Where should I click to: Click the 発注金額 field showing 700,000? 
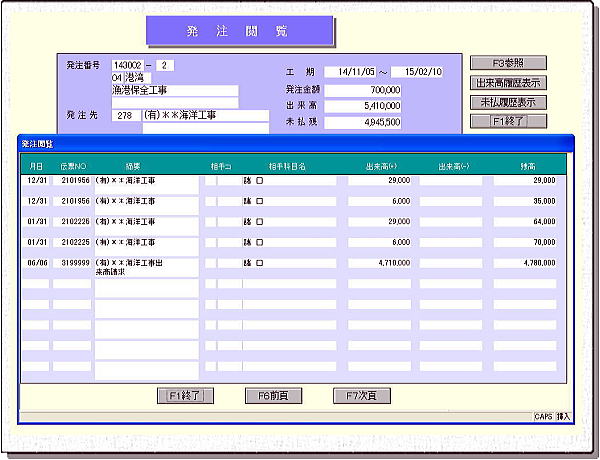pos(364,90)
